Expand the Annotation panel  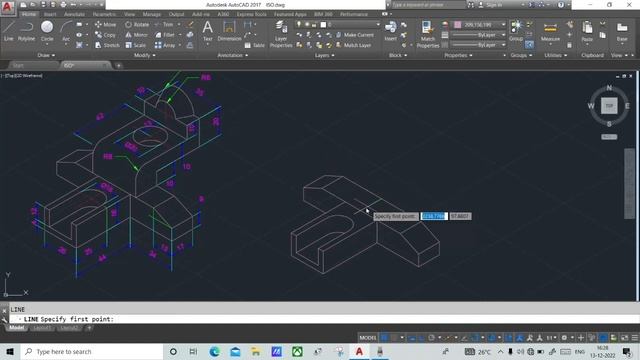click(x=232, y=55)
